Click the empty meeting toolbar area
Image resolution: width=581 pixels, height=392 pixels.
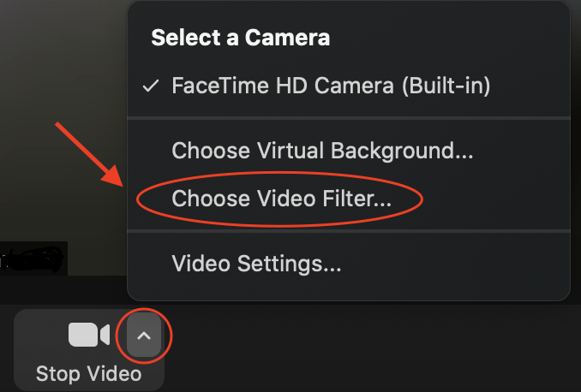pos(370,348)
